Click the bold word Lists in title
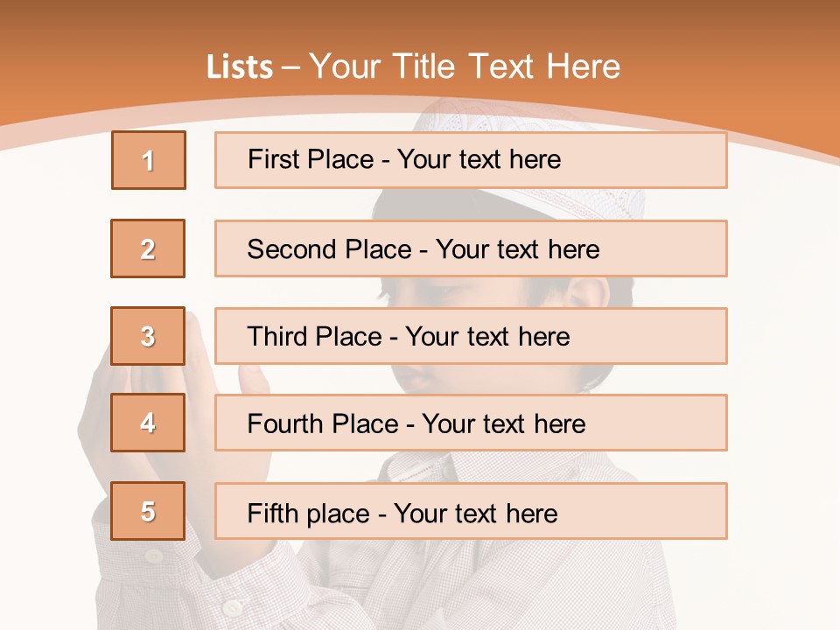840x630 pixels. pos(240,67)
